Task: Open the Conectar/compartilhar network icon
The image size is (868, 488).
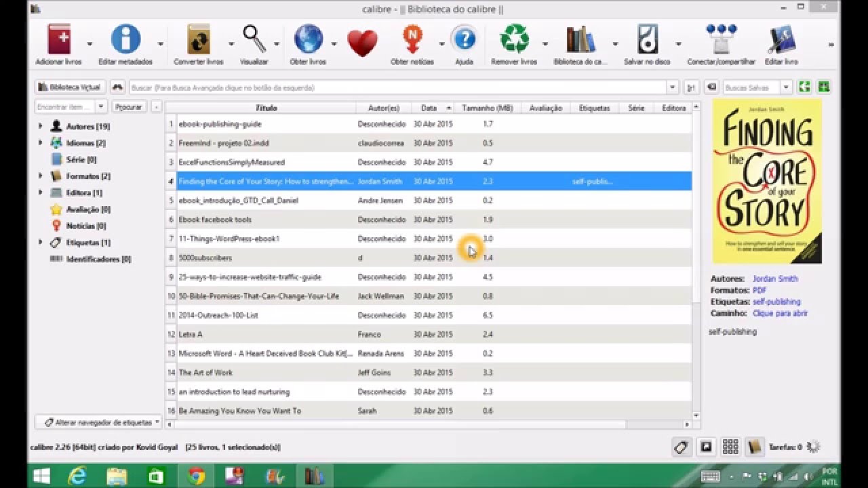Action: tap(721, 39)
